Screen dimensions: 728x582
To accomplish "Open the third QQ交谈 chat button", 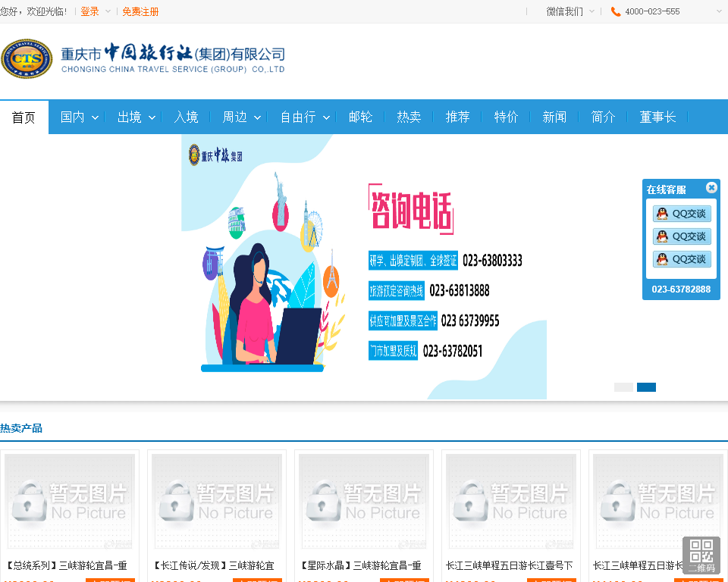I will coord(682,259).
